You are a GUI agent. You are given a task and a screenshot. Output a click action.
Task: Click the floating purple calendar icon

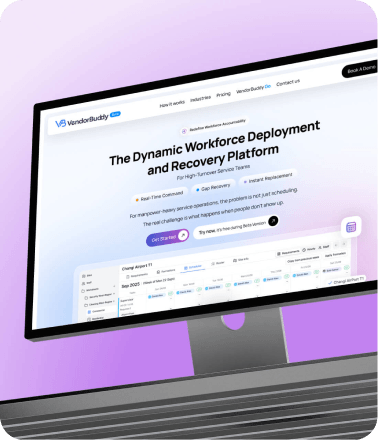pos(351,227)
